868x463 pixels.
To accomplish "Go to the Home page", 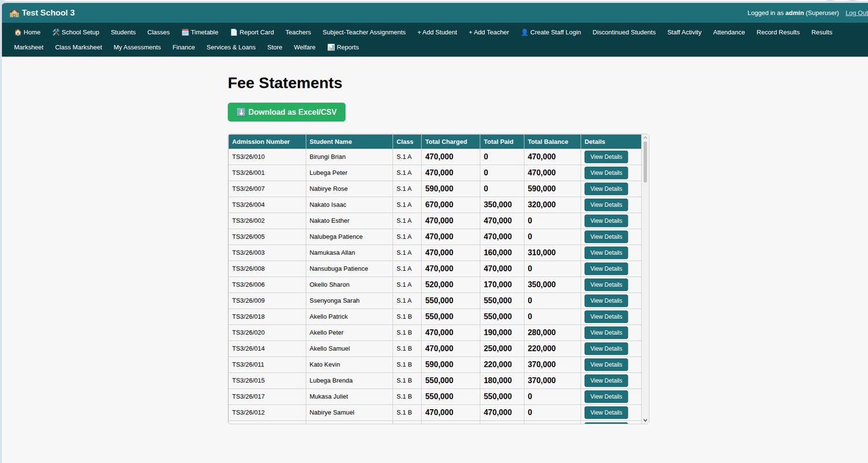I will coord(27,32).
